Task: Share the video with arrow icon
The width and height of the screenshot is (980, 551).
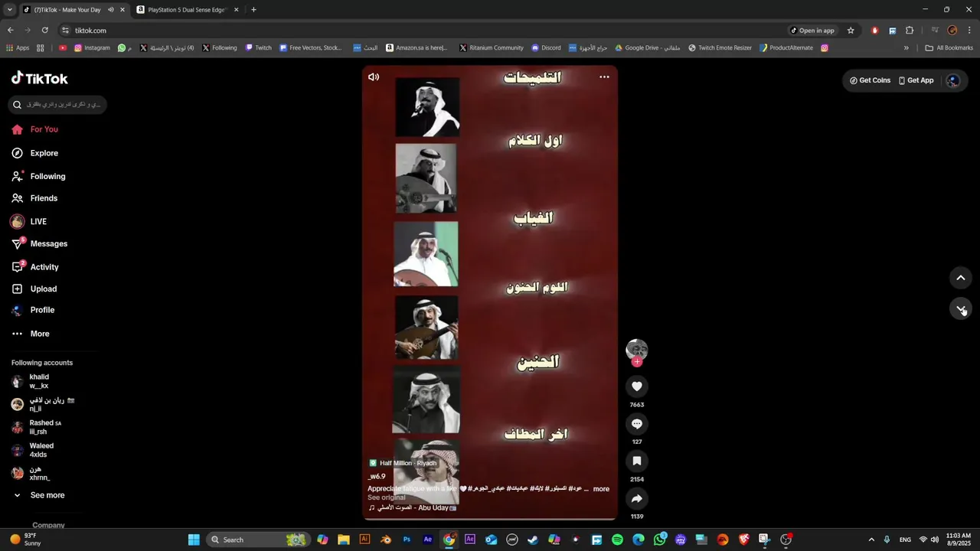Action: pos(637,499)
